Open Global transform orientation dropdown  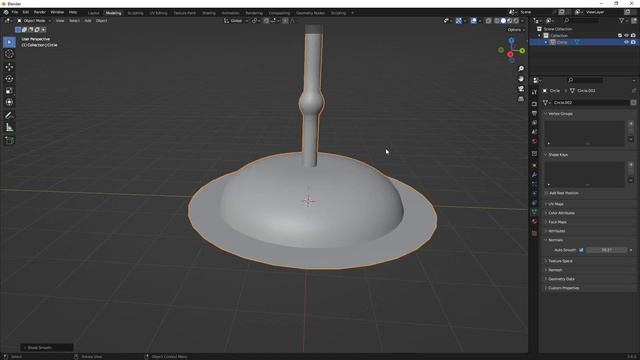[236, 21]
